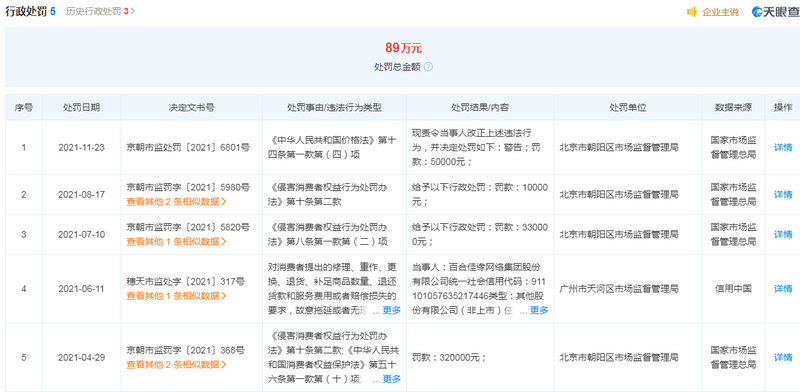This screenshot has height=392, width=800.
Task: Click 信用中国 data source cell
Action: (x=733, y=288)
